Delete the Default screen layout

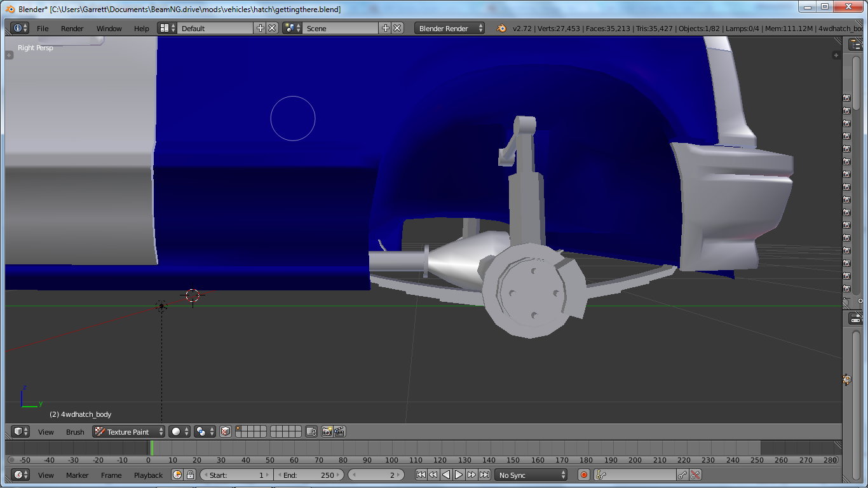pyautogui.click(x=272, y=28)
